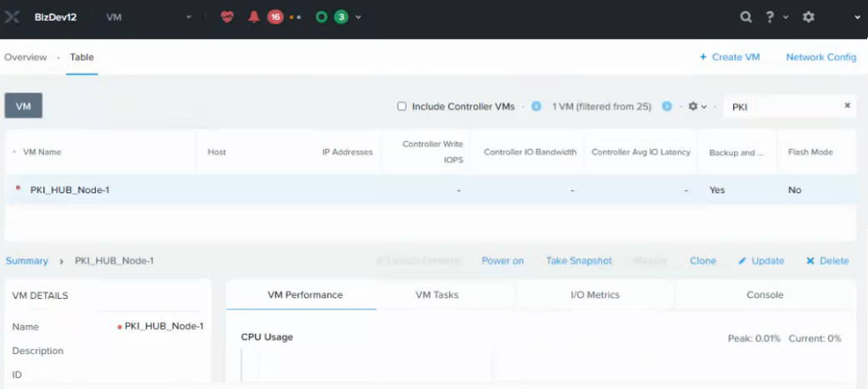Open the search magnifier icon

click(746, 17)
